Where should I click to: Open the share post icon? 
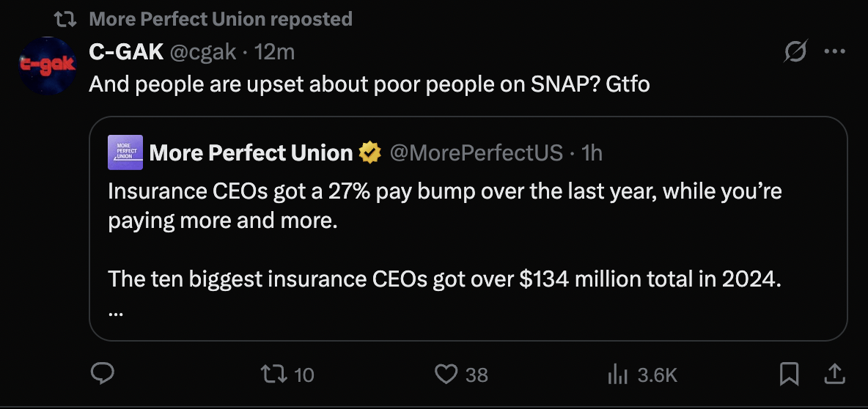(834, 375)
